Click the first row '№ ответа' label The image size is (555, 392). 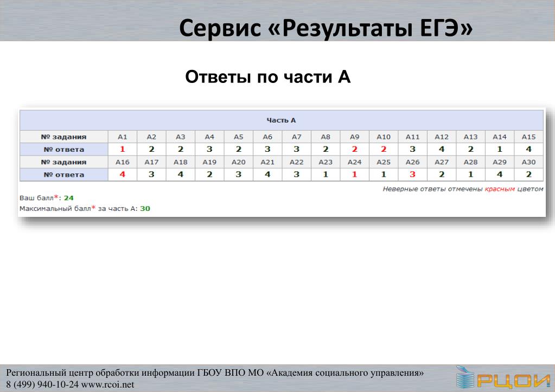63,149
